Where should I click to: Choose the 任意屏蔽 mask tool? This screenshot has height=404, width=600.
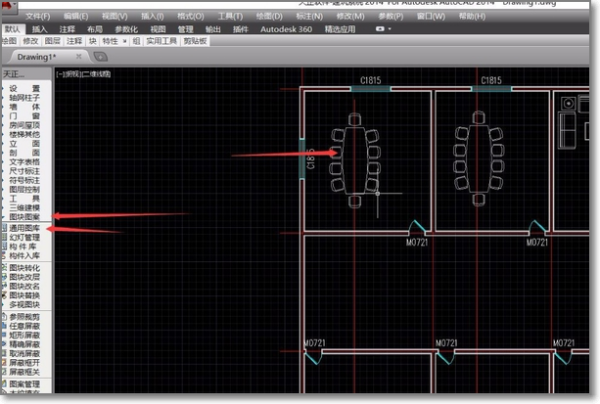24,326
